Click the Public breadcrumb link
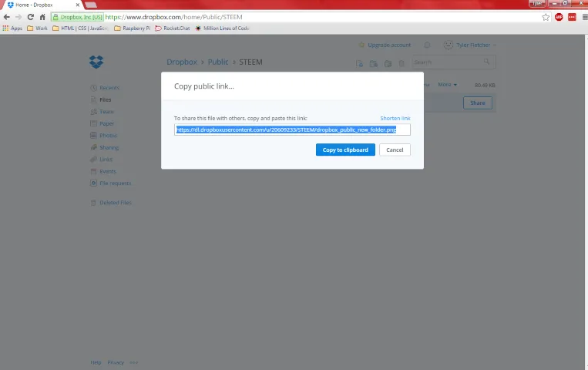Image resolution: width=588 pixels, height=370 pixels. (218, 62)
